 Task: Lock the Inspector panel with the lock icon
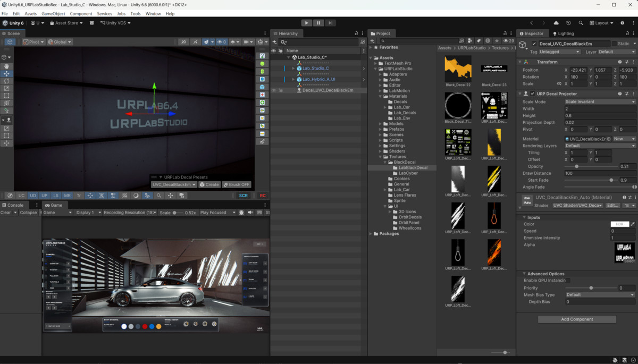coord(626,33)
